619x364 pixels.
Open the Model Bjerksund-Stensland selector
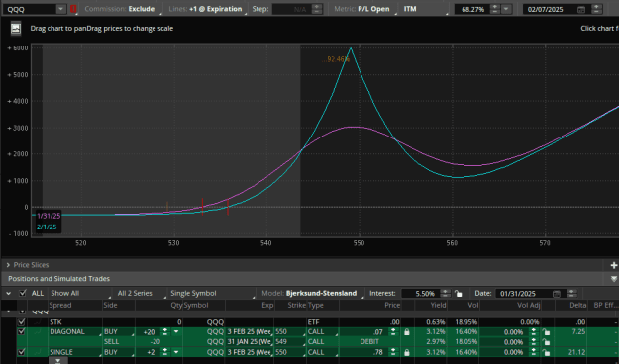[x=312, y=293]
